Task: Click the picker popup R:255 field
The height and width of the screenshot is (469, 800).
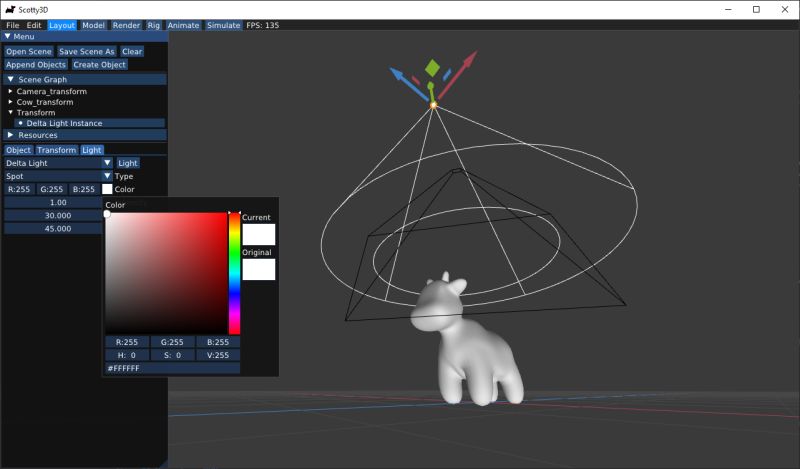Action: (x=127, y=342)
